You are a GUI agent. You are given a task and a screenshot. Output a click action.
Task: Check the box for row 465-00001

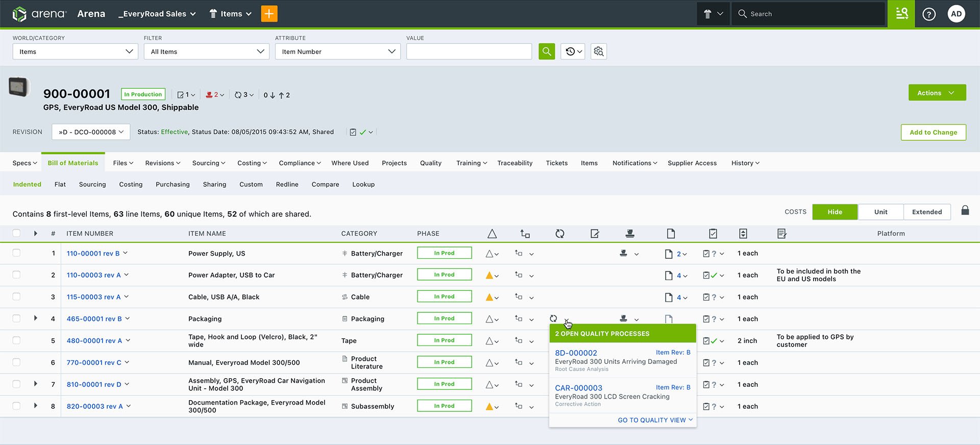point(16,318)
